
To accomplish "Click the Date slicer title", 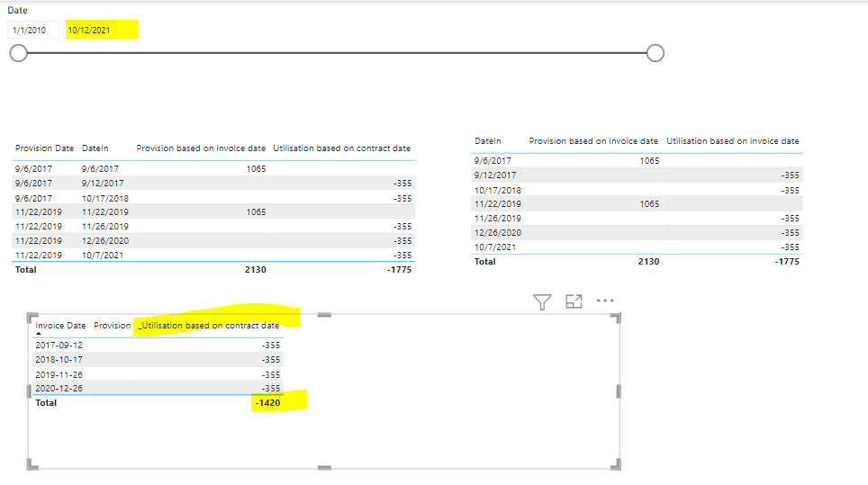I will [x=17, y=10].
